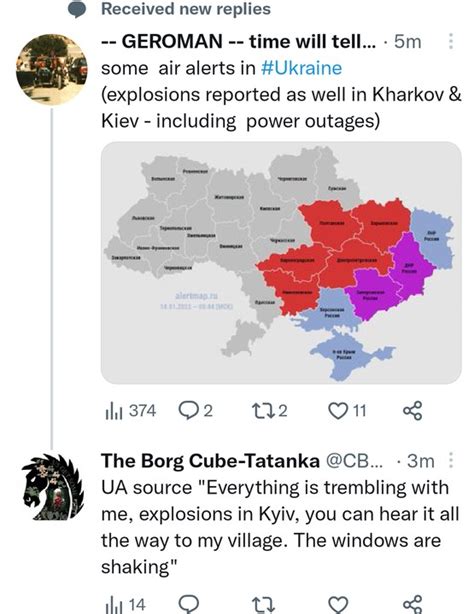The height and width of the screenshot is (614, 474).
Task: Open GEROMAN's profile avatar
Action: point(51,69)
